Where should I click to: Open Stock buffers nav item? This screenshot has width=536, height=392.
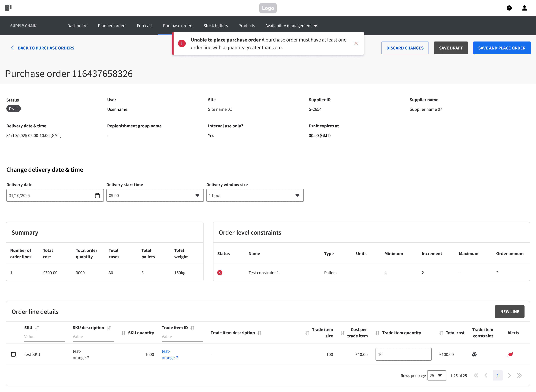click(x=216, y=26)
